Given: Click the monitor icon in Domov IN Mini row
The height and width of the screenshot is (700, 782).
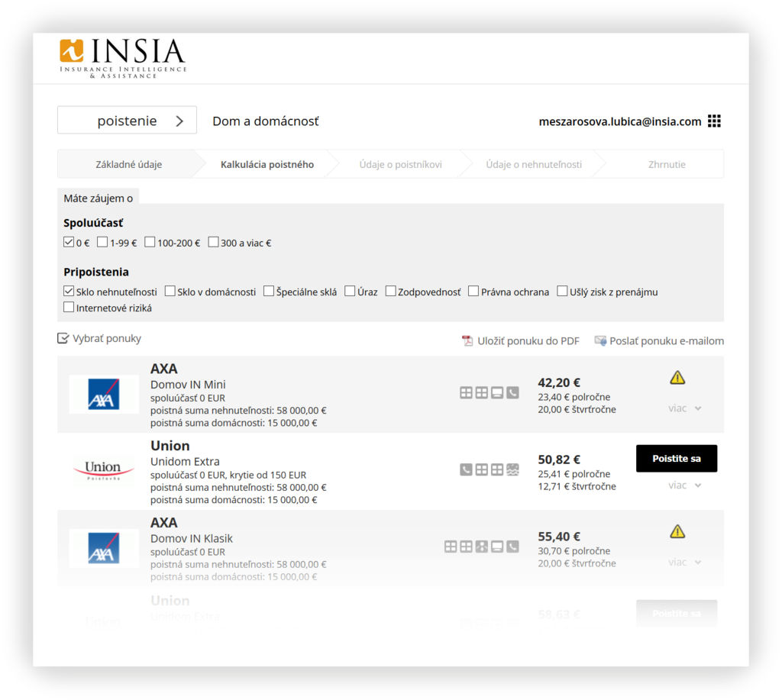Looking at the screenshot, I should 497,393.
